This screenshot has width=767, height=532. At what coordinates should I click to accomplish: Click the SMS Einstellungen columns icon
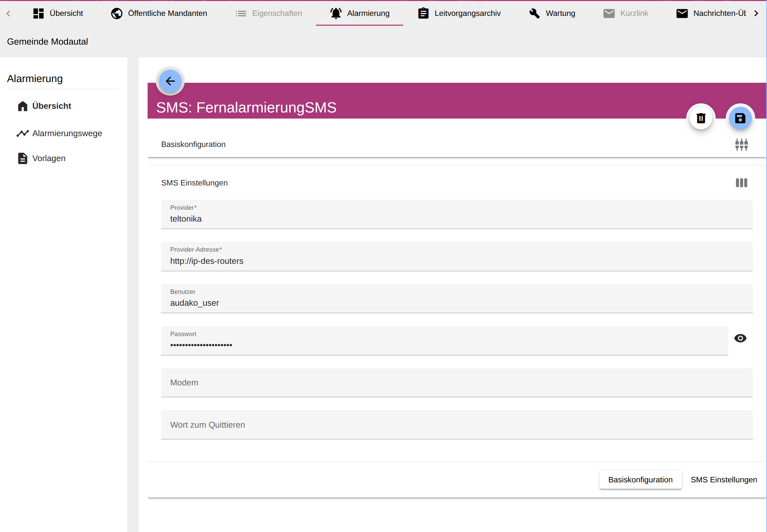[x=741, y=183]
